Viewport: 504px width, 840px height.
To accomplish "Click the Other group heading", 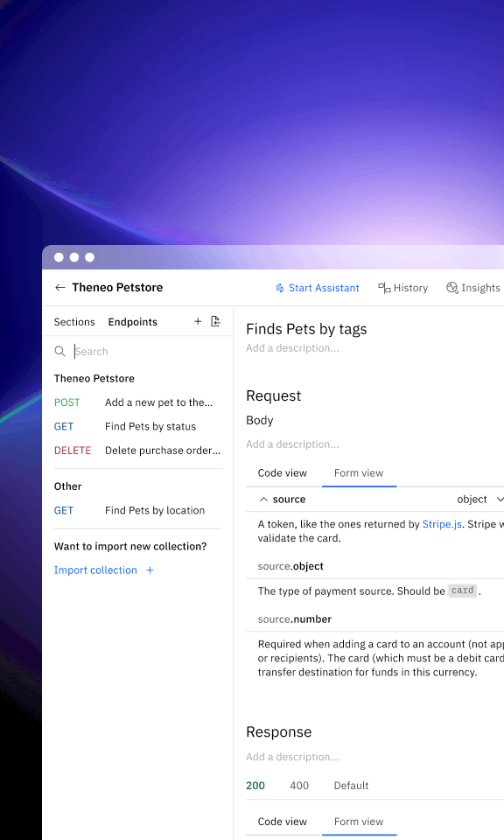I will tap(68, 486).
